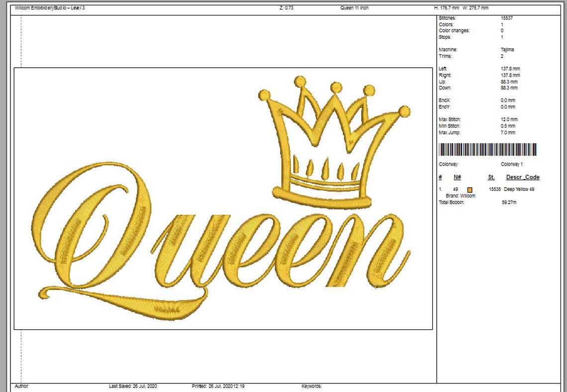567x392 pixels.
Task: Click the Deep Yellow 49 color chip
Action: coord(470,190)
